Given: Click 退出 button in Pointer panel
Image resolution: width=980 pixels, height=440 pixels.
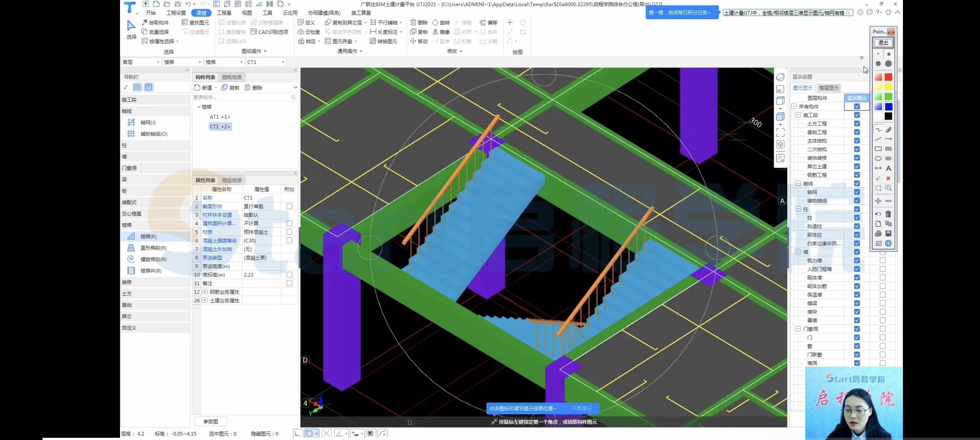Looking at the screenshot, I should [883, 43].
